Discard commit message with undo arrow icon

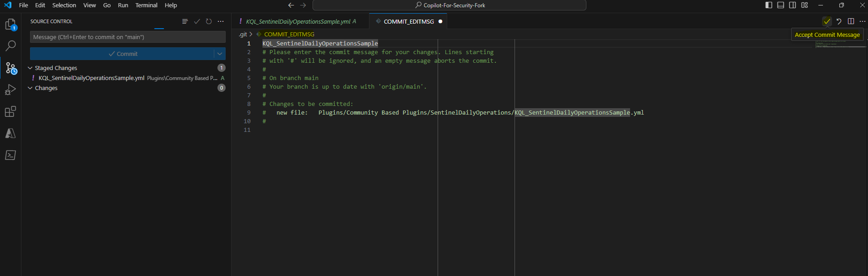pos(839,21)
